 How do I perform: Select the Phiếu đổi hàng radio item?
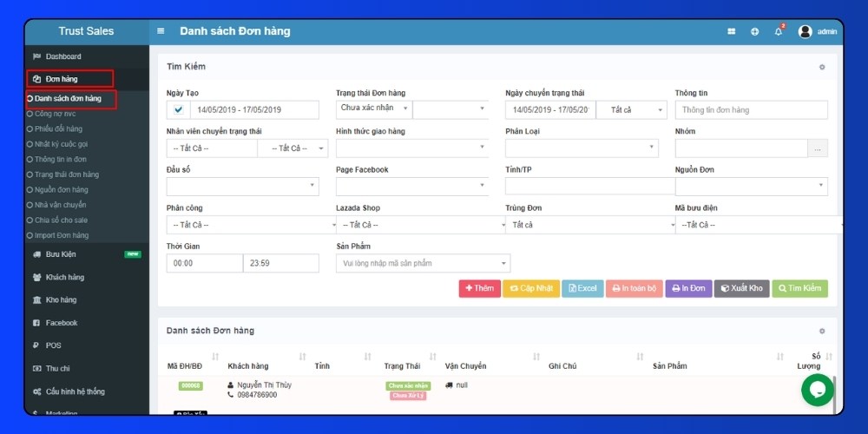coord(54,129)
